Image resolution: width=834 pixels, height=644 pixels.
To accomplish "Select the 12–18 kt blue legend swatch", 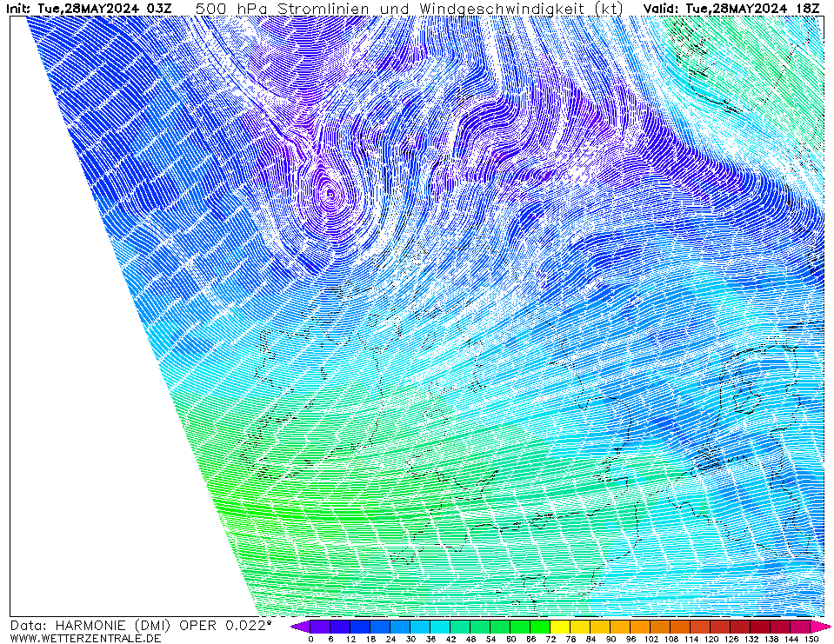I will click(x=359, y=627).
